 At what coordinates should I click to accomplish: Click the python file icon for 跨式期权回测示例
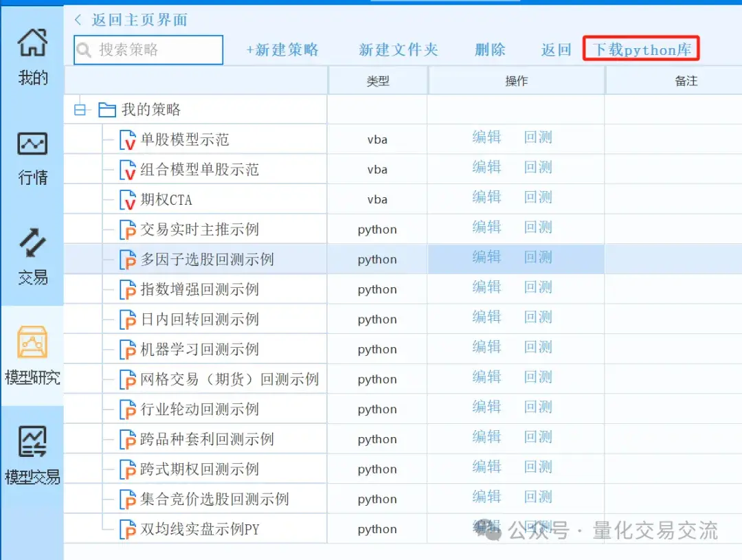128,469
